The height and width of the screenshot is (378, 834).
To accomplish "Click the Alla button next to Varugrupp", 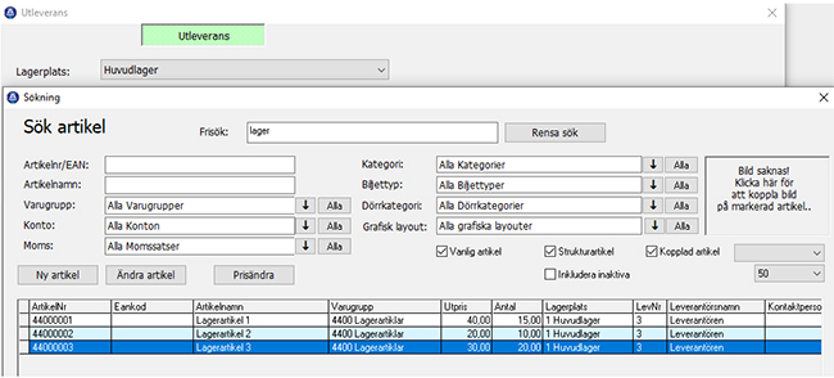I will point(335,206).
